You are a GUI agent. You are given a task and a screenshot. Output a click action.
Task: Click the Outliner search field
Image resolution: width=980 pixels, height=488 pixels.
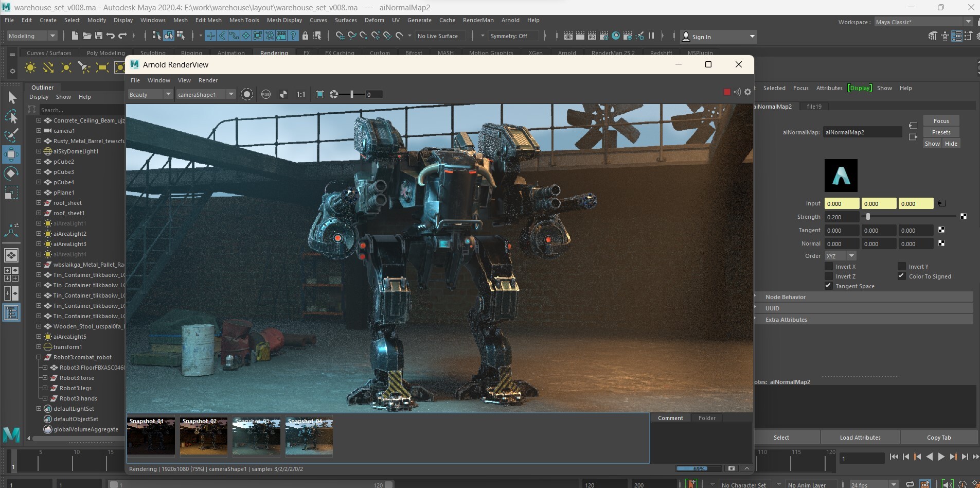[x=81, y=110]
